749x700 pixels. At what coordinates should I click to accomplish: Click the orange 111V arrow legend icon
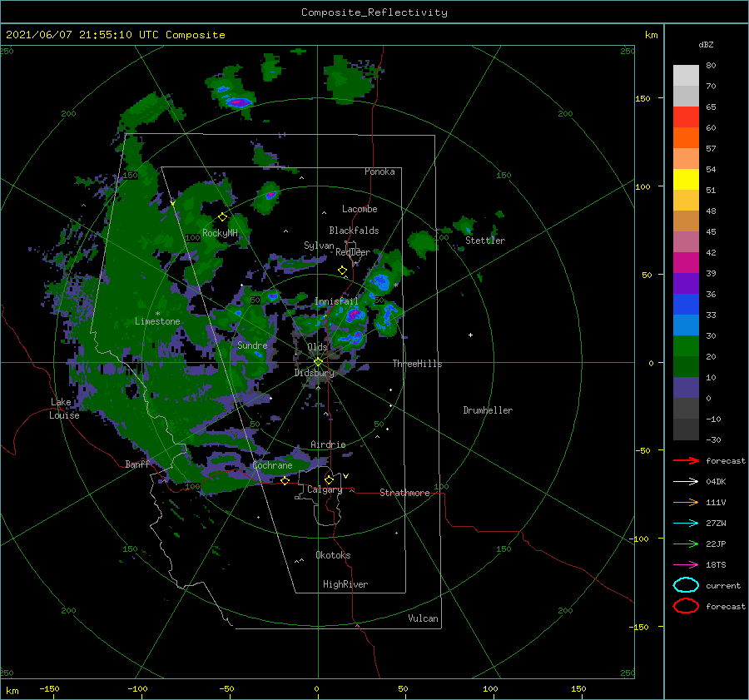[686, 502]
